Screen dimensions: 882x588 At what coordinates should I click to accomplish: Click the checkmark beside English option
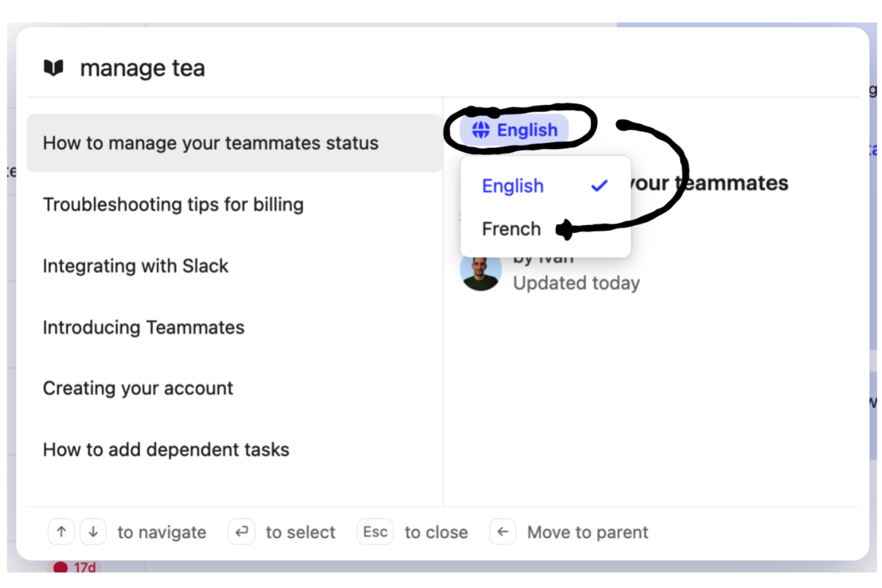pos(599,186)
